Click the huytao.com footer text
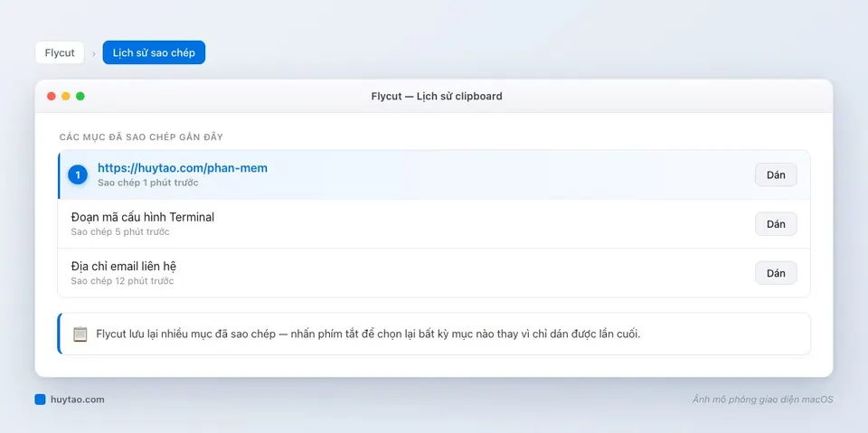 pyautogui.click(x=78, y=400)
